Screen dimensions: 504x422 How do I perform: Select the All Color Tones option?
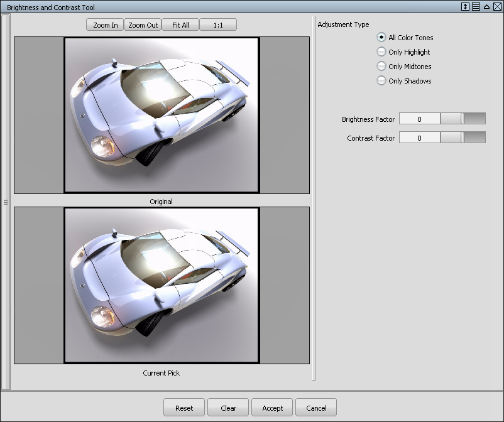pyautogui.click(x=381, y=38)
